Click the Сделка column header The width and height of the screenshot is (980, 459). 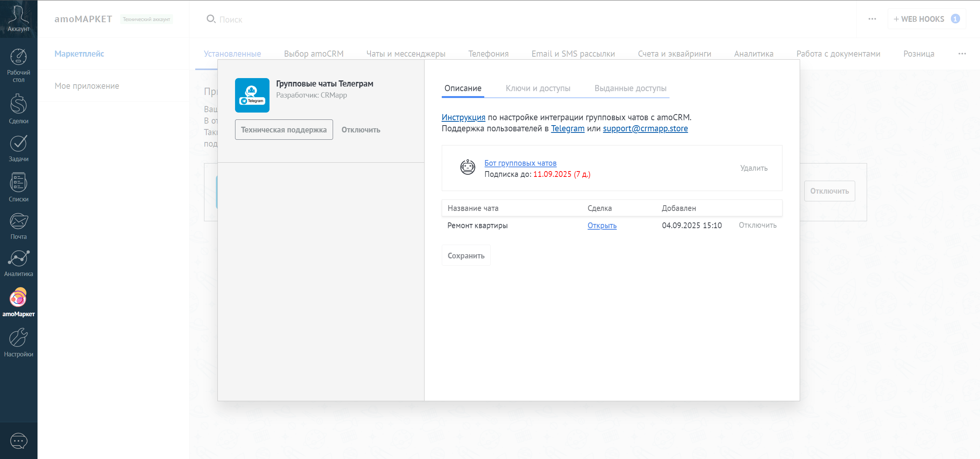[599, 208]
